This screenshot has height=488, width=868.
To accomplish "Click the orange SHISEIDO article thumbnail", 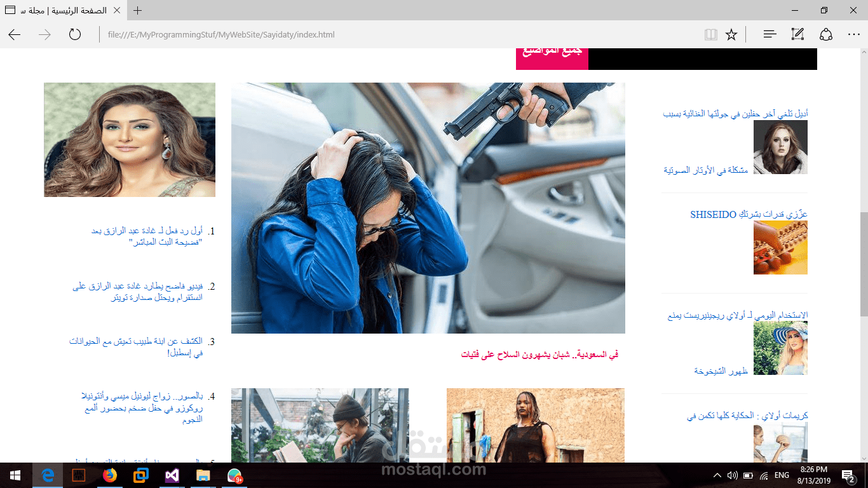I will (x=780, y=247).
